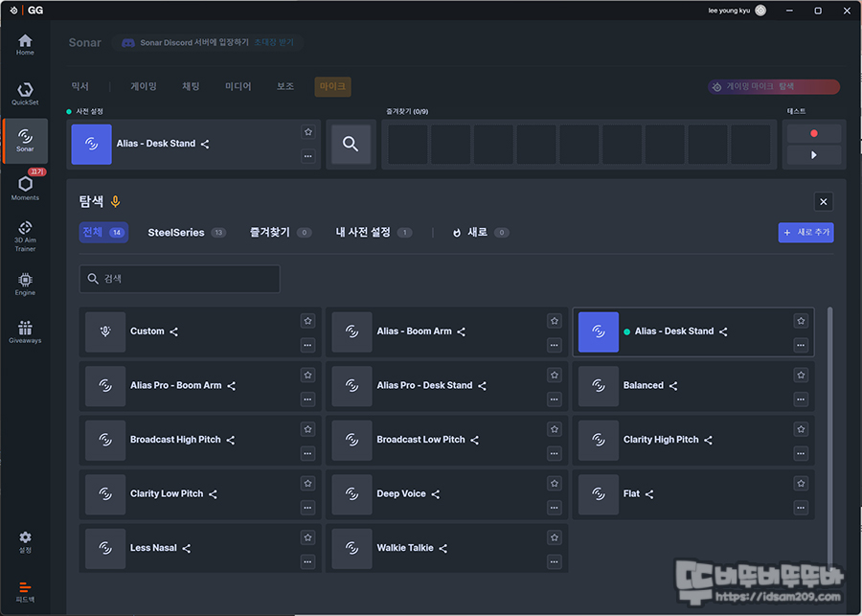862x616 pixels.
Task: Show 내 사전 설정 filter
Action: click(x=374, y=233)
